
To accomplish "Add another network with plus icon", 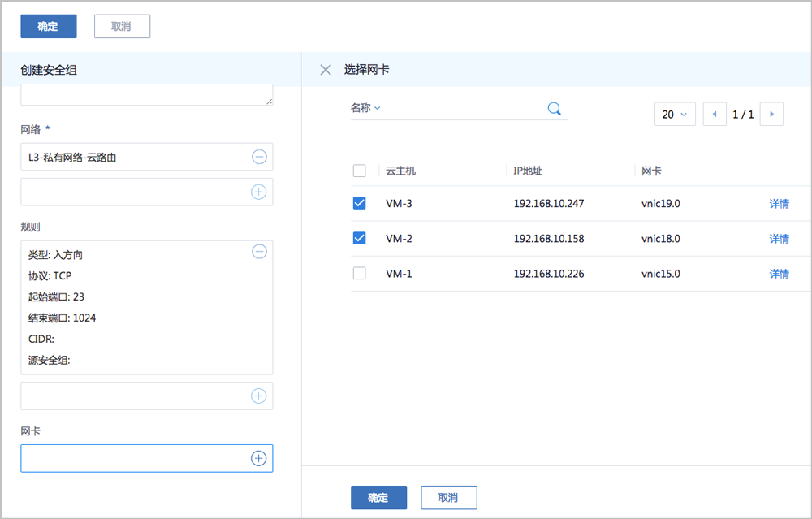I will 258,192.
